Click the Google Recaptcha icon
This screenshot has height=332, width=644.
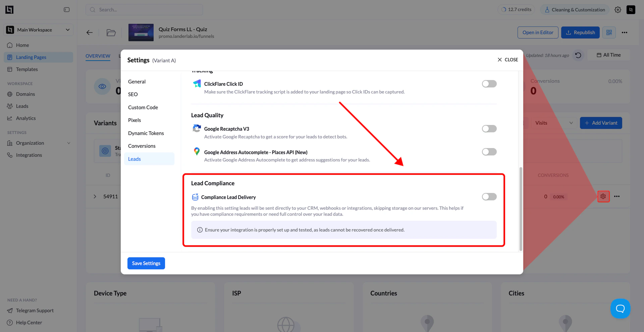pos(197,128)
